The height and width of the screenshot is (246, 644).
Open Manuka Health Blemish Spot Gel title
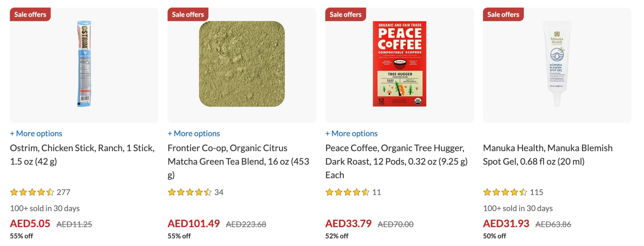click(x=548, y=155)
